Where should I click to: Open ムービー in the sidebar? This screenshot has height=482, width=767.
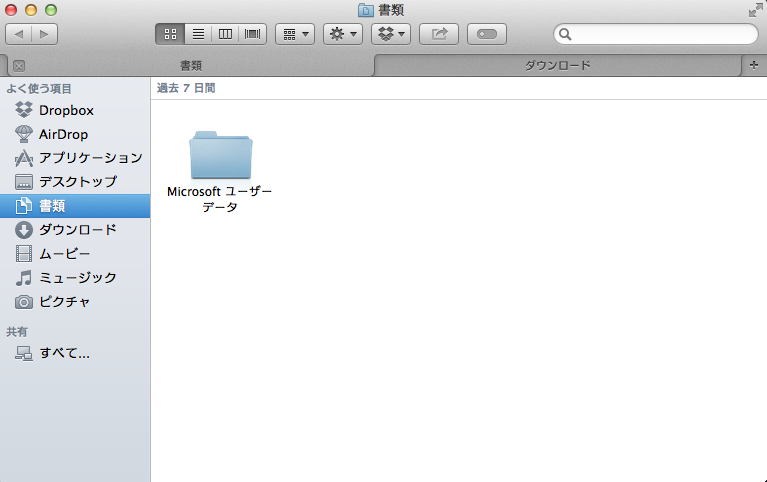(75, 253)
